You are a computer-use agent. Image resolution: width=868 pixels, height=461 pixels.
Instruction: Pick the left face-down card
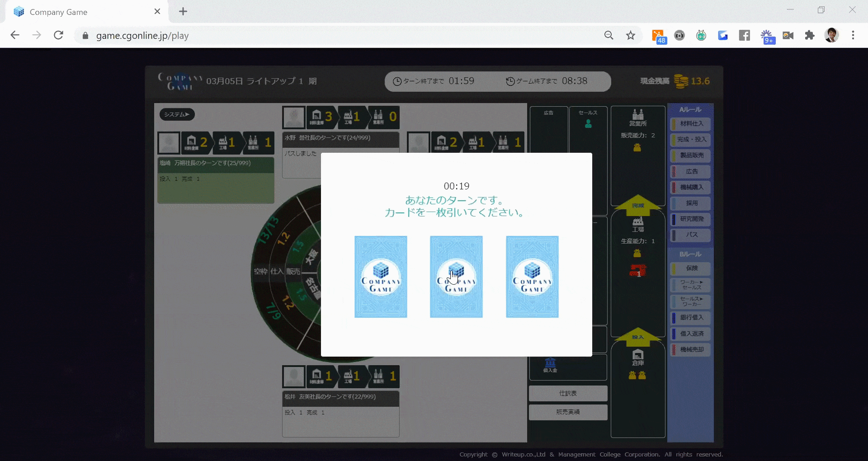coord(381,277)
